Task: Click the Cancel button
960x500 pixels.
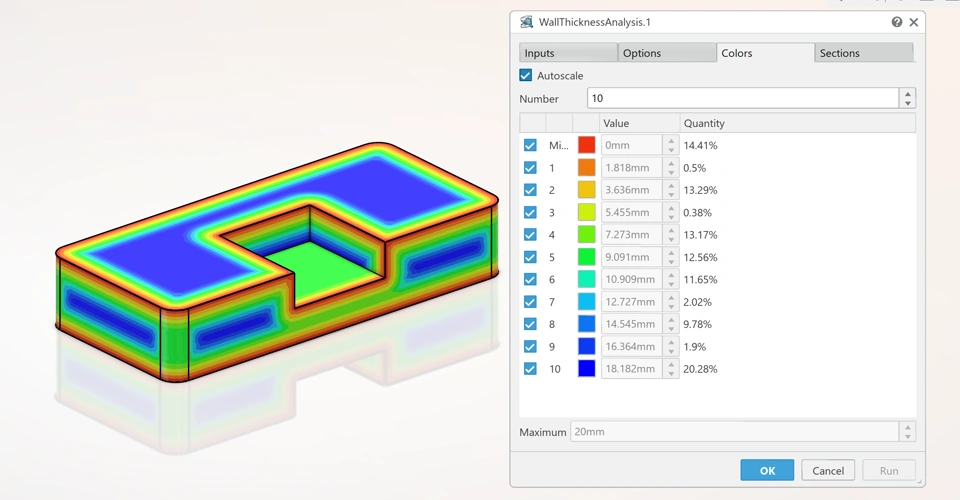Action: click(x=828, y=470)
